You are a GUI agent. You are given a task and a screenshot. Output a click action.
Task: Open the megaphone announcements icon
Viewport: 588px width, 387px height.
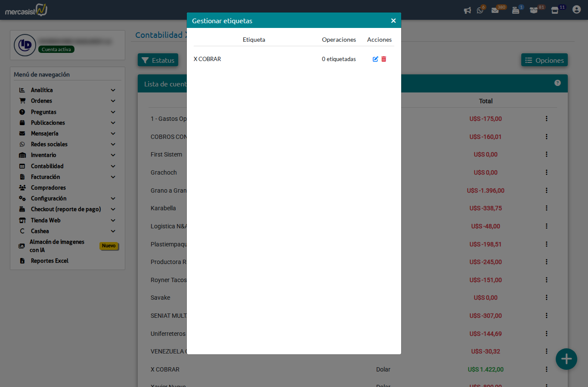pos(467,10)
